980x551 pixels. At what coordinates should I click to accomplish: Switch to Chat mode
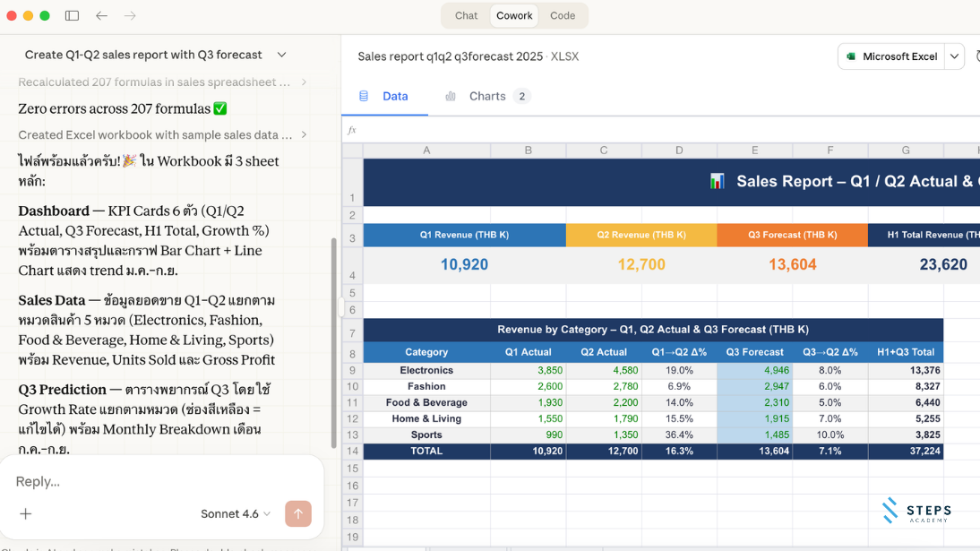click(466, 15)
